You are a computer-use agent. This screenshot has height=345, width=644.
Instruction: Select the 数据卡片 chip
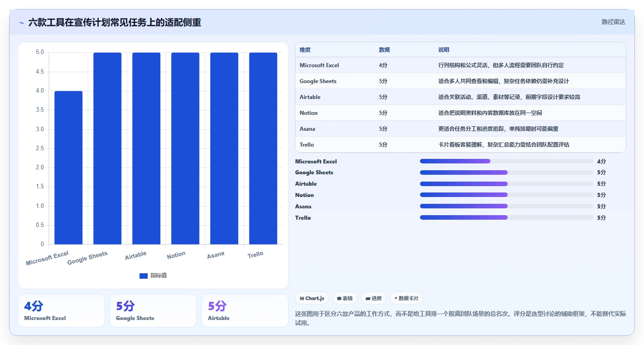click(x=407, y=298)
